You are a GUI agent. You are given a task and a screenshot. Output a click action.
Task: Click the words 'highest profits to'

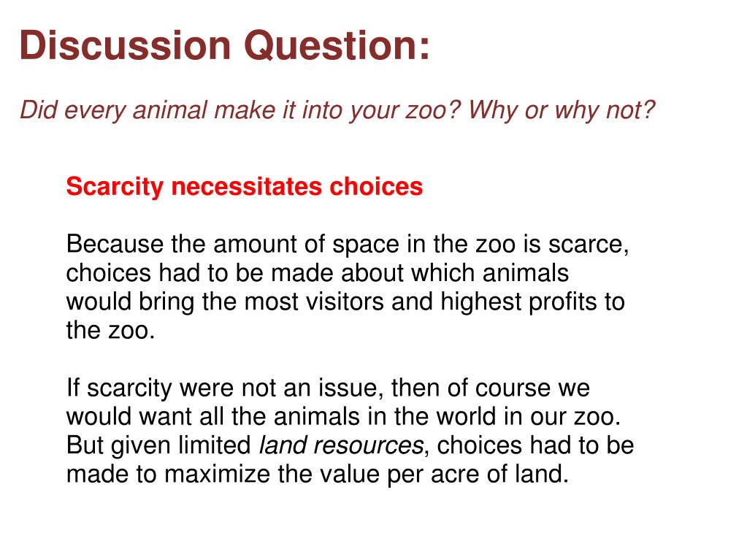(x=532, y=302)
